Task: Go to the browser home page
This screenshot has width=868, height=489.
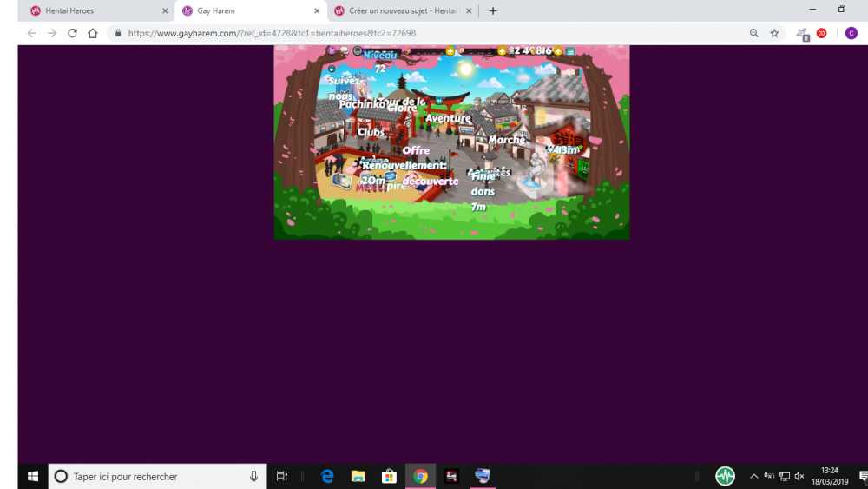Action: pos(93,33)
